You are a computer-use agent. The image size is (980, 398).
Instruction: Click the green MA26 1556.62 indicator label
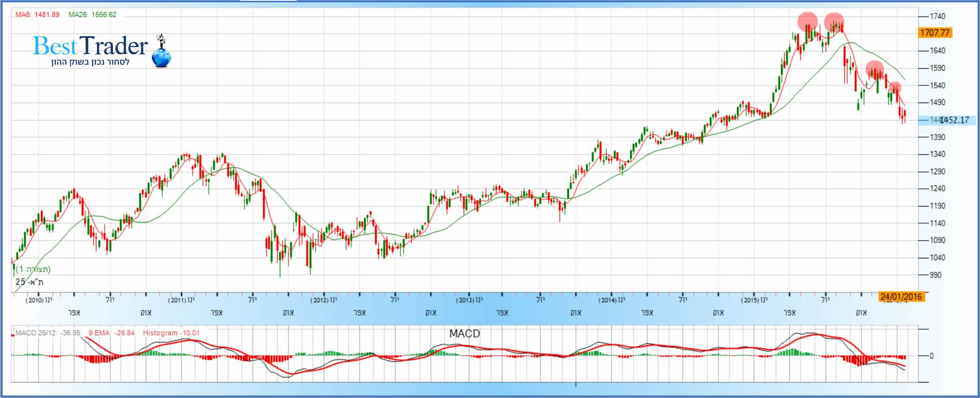coord(92,14)
